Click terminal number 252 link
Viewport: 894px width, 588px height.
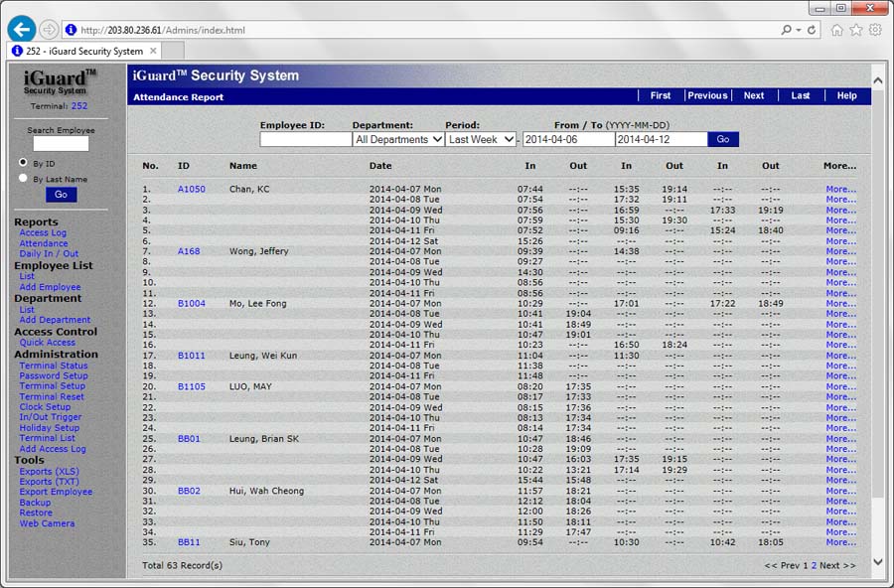(x=79, y=106)
